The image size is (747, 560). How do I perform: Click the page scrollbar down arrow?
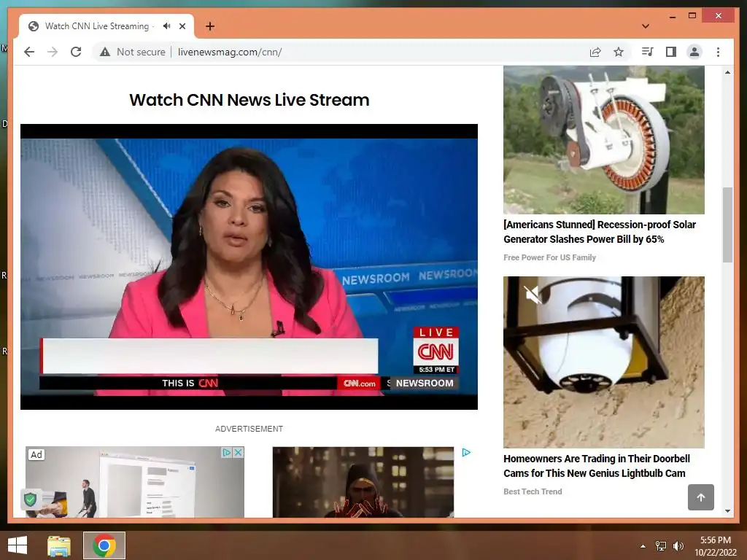click(727, 511)
